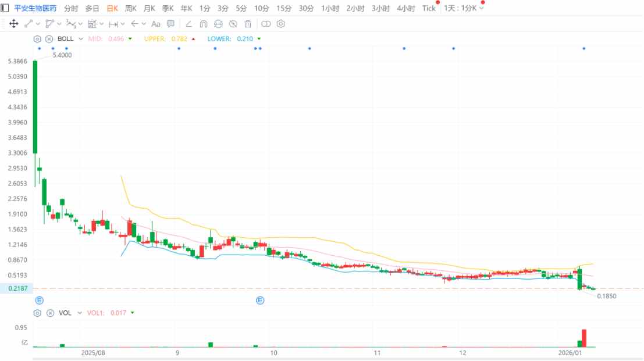Image resolution: width=644 pixels, height=361 pixels.
Task: Remove the BOLL indicator
Action: pyautogui.click(x=49, y=39)
